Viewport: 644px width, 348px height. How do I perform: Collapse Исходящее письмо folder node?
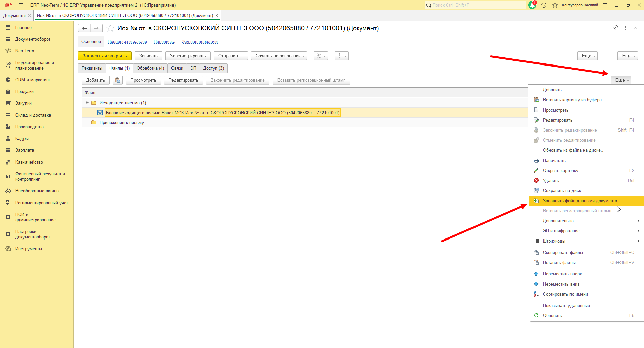tap(87, 103)
